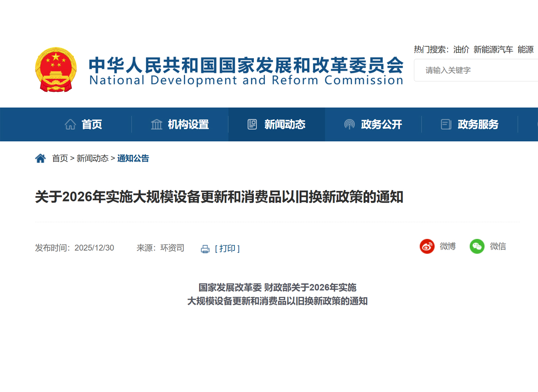Click the national emblem logo
Image resolution: width=538 pixels, height=392 pixels.
coord(56,70)
